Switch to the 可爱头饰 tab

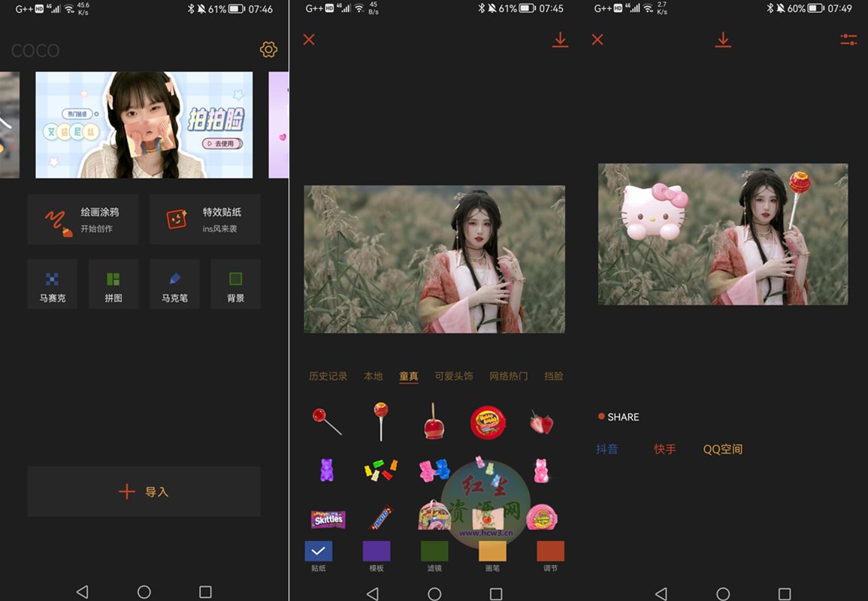[453, 376]
